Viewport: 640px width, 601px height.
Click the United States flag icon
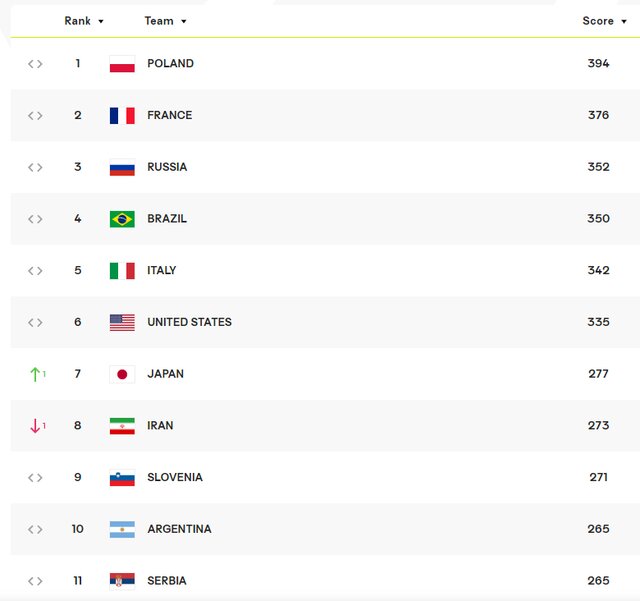122,323
